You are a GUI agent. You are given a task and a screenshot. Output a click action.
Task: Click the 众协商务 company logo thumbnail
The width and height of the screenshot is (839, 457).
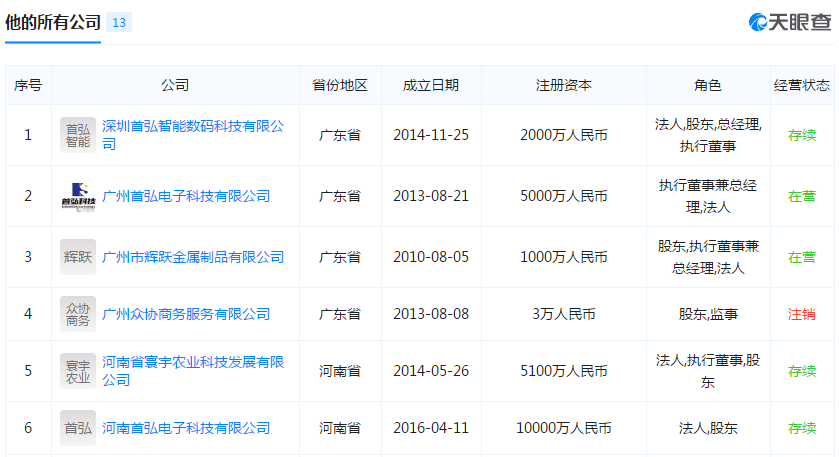click(78, 314)
